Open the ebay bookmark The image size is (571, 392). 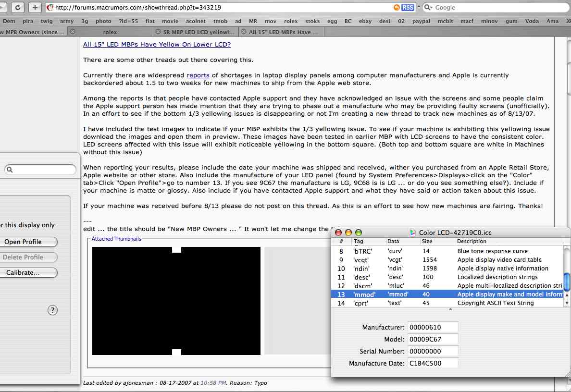click(365, 21)
